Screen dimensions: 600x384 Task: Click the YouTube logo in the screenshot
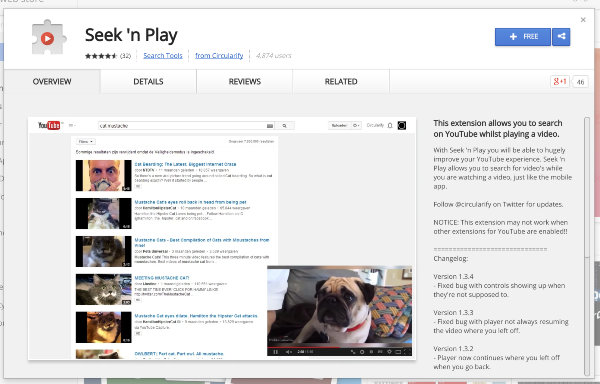49,125
